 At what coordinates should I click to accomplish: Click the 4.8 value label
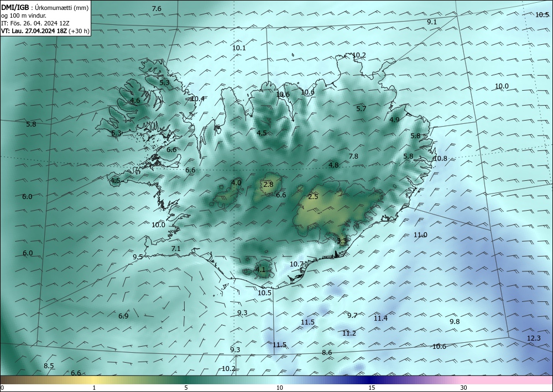pyautogui.click(x=333, y=165)
